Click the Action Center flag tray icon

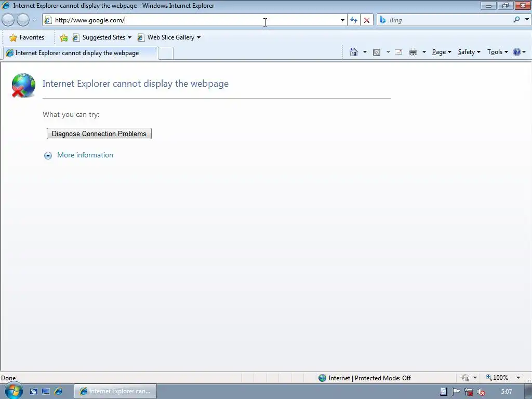(456, 392)
